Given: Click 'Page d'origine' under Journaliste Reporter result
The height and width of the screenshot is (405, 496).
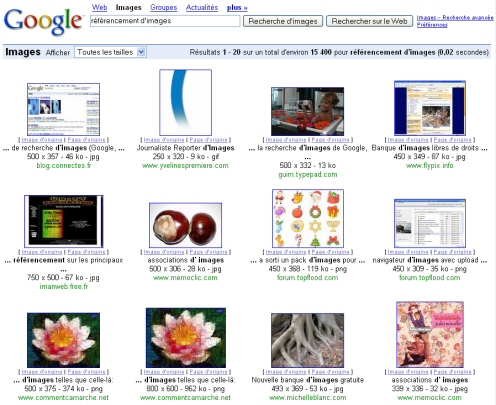Looking at the screenshot, I should click(x=208, y=140).
